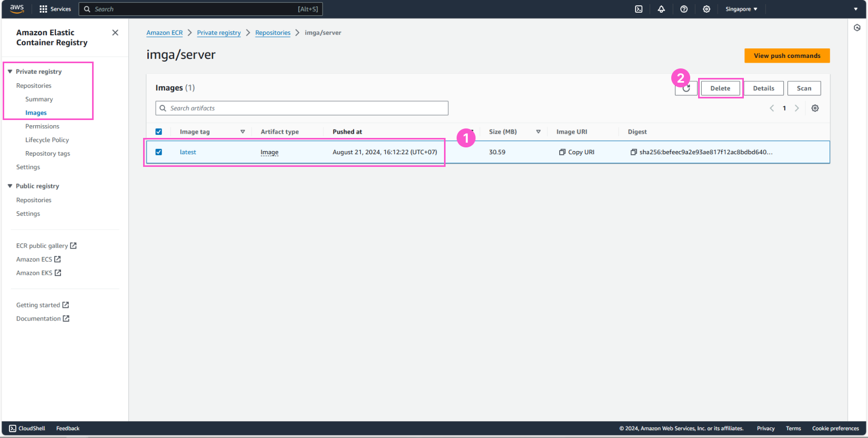
Task: Open Cookie preferences in footer
Action: click(x=835, y=429)
